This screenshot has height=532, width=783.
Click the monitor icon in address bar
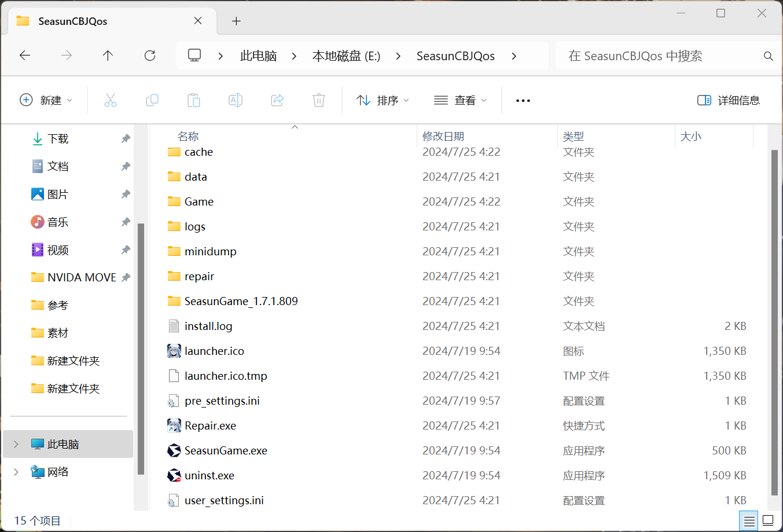click(194, 56)
